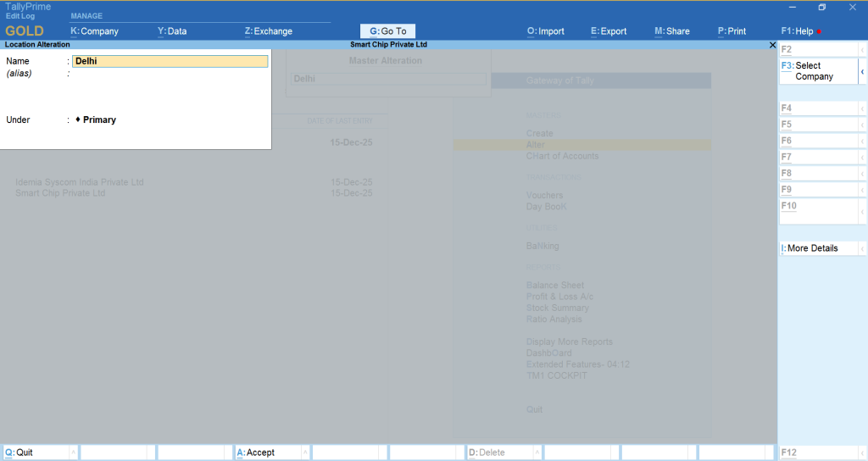Click the Name input field containing Delhi
Viewport: 868px width, 461px height.
(170, 61)
